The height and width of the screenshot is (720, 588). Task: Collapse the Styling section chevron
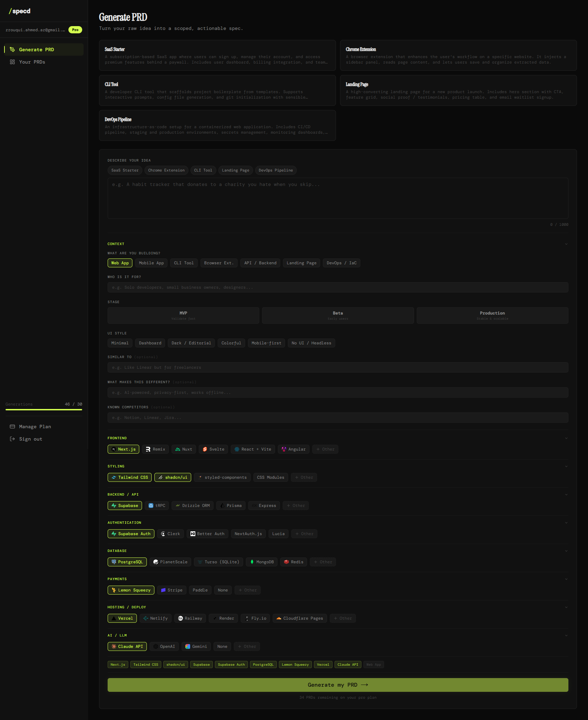566,466
